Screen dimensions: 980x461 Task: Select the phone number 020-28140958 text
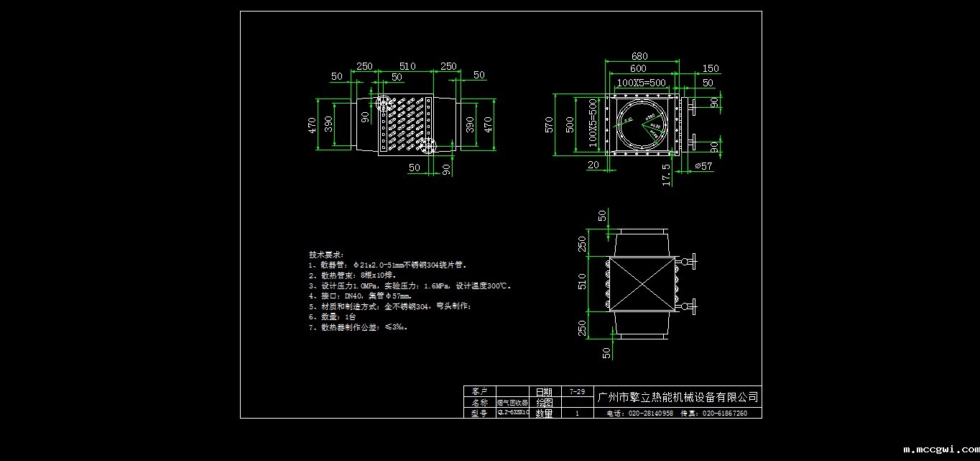pos(640,414)
